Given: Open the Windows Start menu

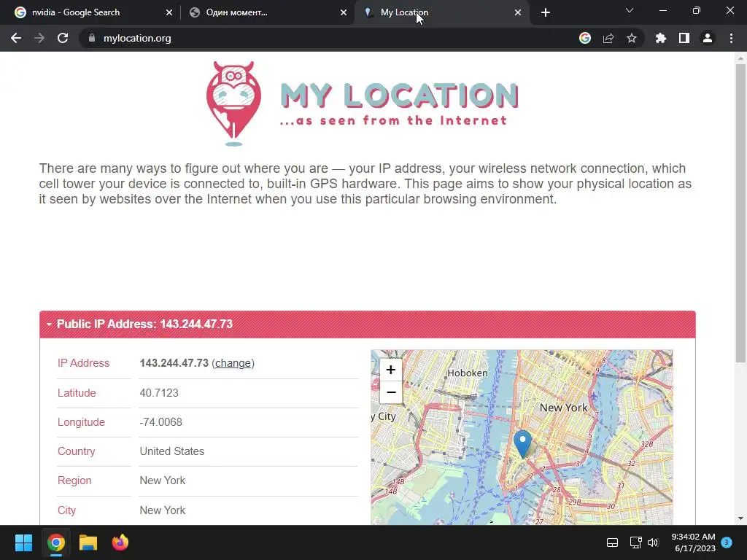Looking at the screenshot, I should [x=23, y=542].
